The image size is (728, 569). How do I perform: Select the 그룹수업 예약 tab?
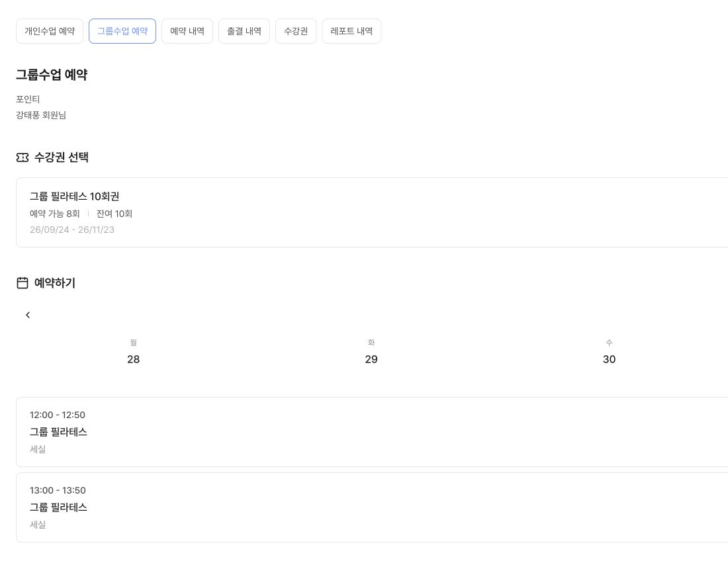click(122, 31)
